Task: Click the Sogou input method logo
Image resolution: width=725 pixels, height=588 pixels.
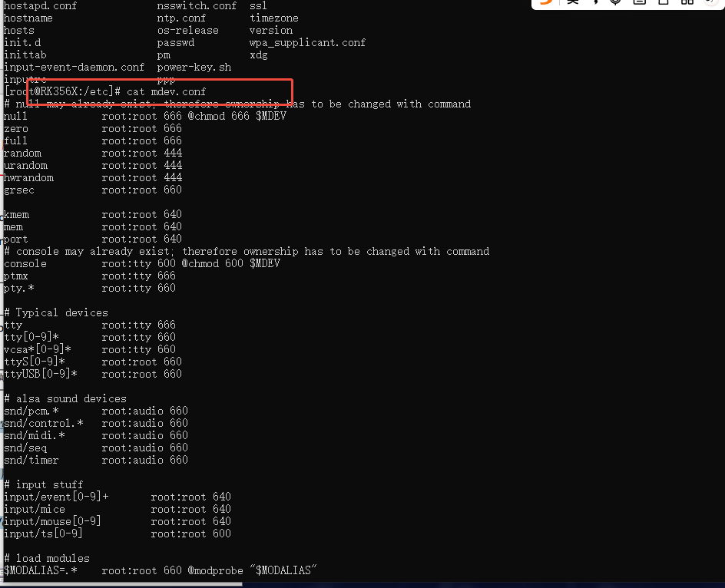Action: [x=546, y=2]
